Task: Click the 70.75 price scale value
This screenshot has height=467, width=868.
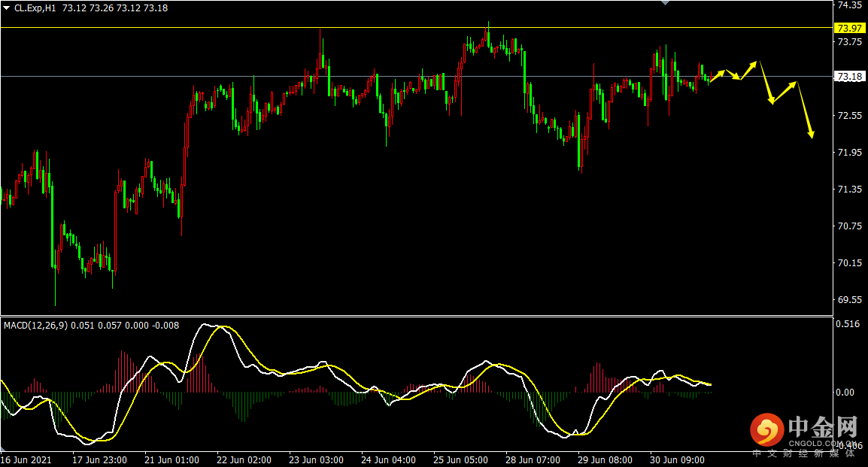Action: [x=850, y=226]
